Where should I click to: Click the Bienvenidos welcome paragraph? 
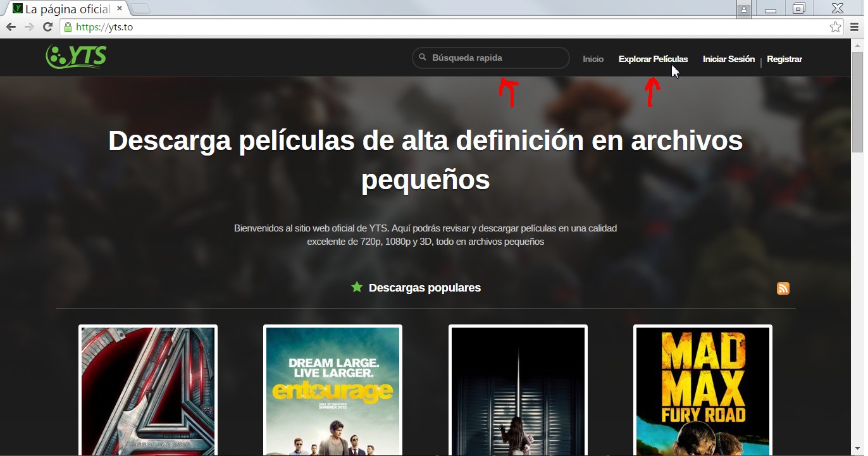tap(425, 235)
